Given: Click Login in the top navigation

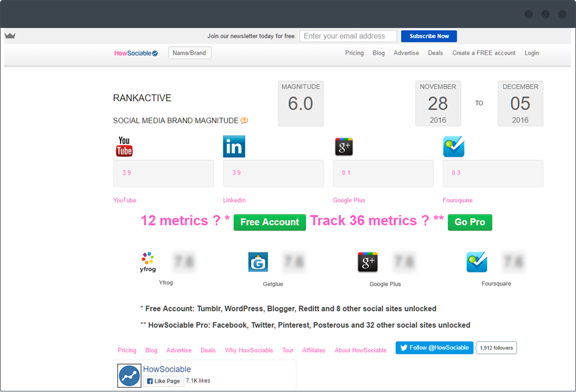Looking at the screenshot, I should [x=532, y=53].
